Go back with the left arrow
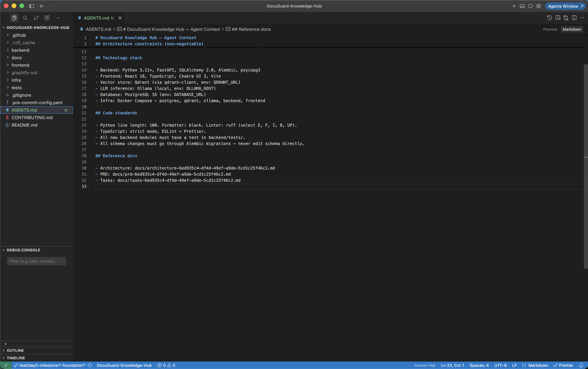The image size is (588, 369). pyautogui.click(x=42, y=6)
